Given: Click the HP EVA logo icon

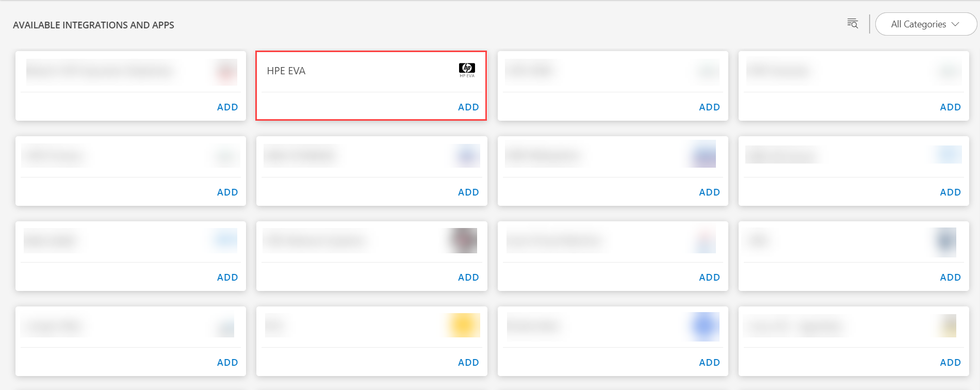Looking at the screenshot, I should coord(466,68).
